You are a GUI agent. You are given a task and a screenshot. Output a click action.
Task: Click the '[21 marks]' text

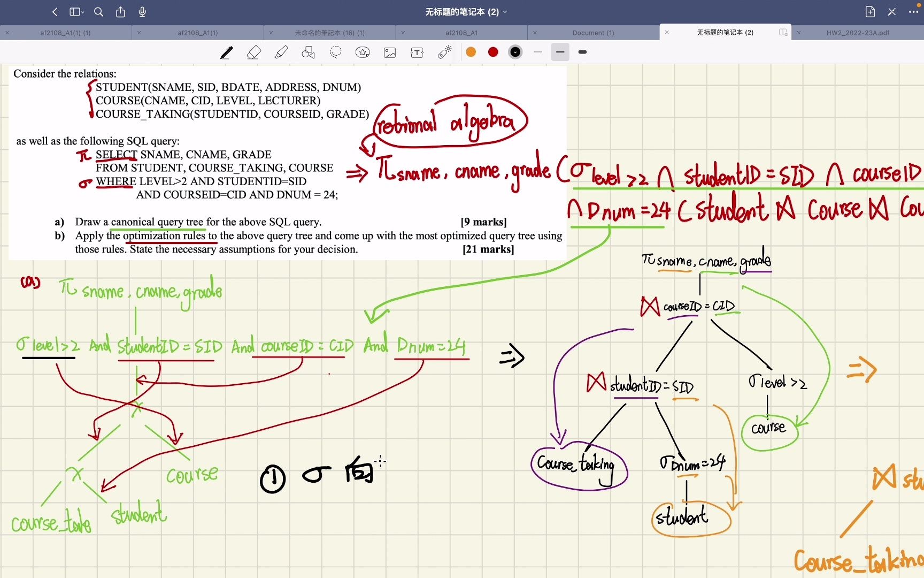tap(488, 249)
